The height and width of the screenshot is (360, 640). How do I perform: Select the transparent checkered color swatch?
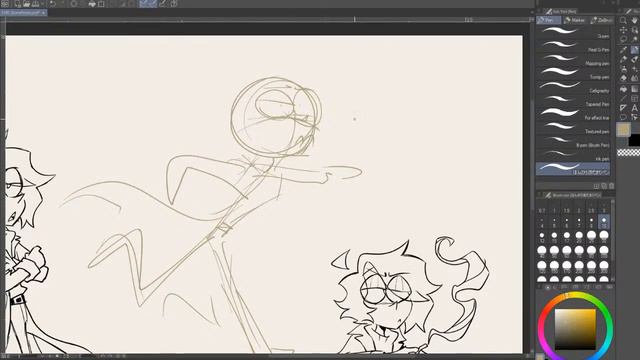(629, 153)
